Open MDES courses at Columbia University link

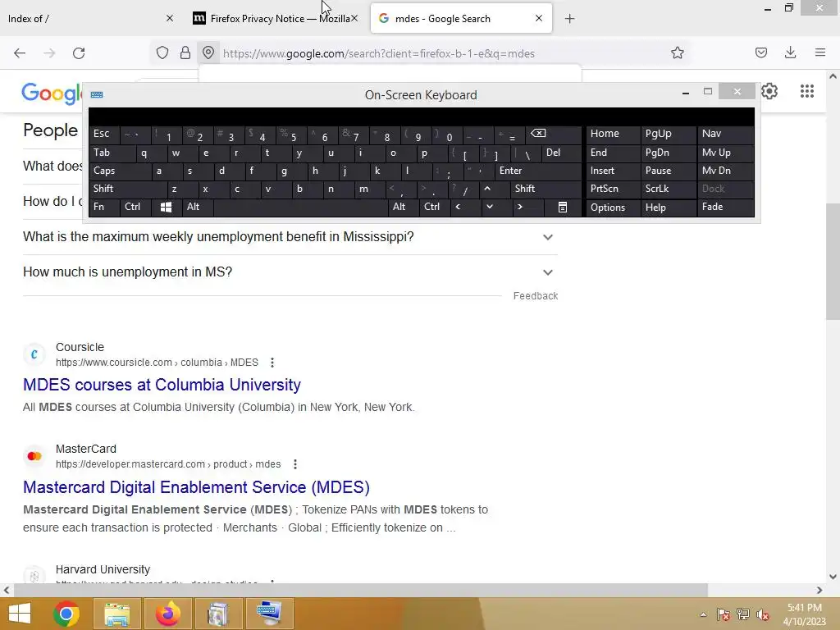point(162,385)
